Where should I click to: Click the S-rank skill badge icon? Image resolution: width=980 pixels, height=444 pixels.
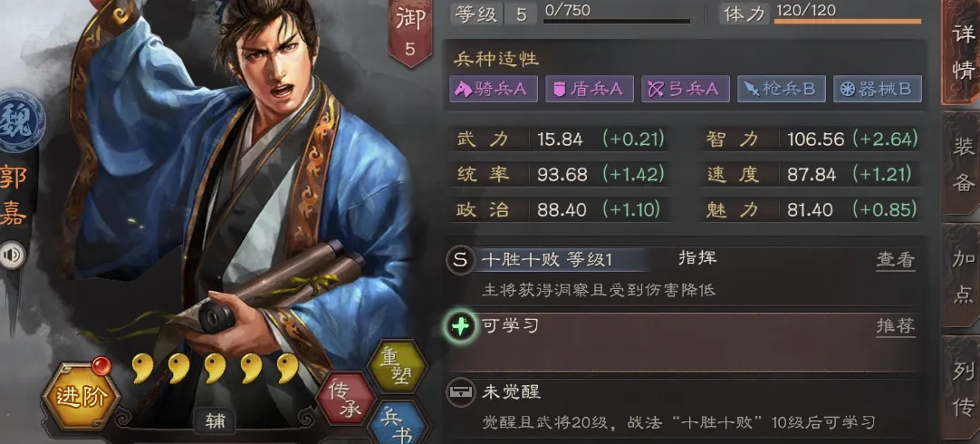460,259
